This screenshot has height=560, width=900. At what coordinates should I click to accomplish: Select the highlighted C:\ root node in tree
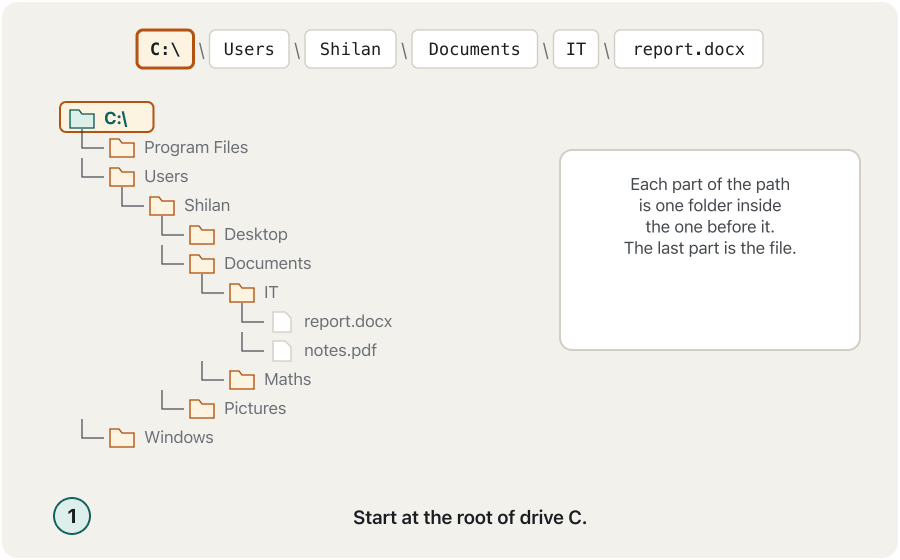[x=107, y=118]
